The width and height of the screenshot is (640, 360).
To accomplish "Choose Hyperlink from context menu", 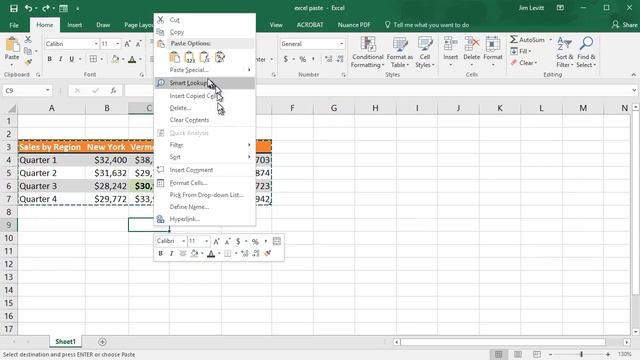I will click(x=204, y=219).
